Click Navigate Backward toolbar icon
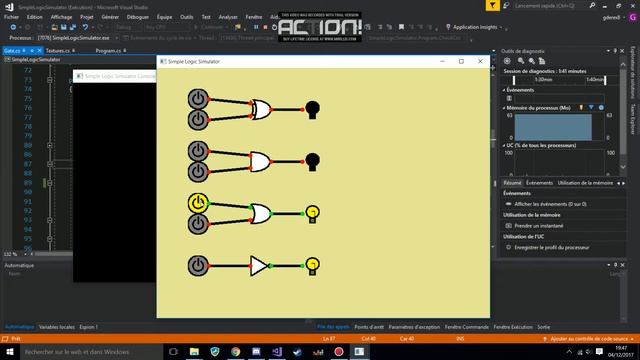The image size is (640, 360). pyautogui.click(x=13, y=27)
